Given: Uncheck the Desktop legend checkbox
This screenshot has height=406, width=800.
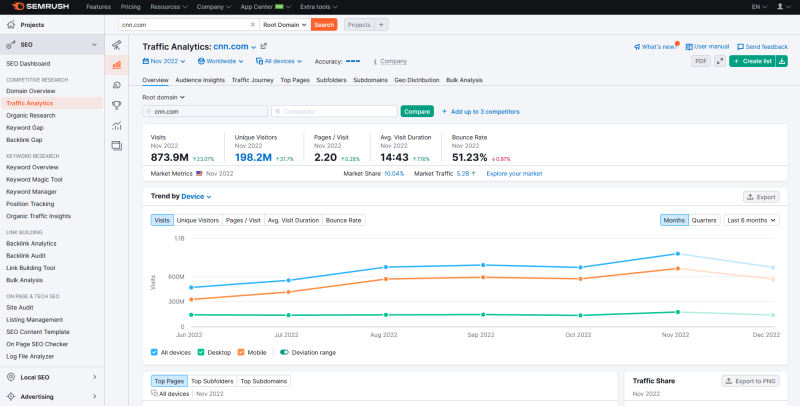Looking at the screenshot, I should tap(201, 352).
